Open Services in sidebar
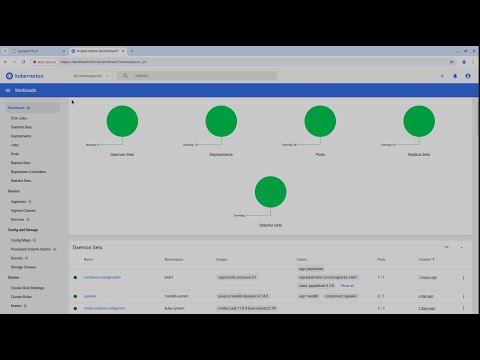The height and width of the screenshot is (360, 480). pos(18,219)
